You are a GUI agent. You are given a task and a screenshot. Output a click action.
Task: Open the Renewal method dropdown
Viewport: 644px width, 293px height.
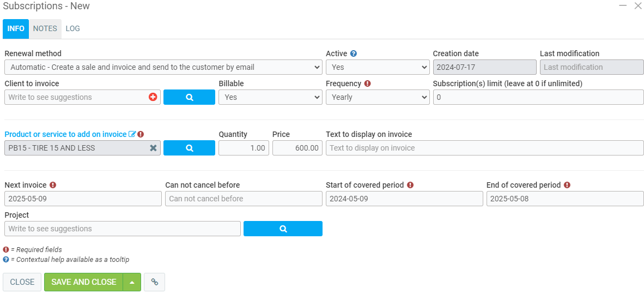pyautogui.click(x=163, y=67)
